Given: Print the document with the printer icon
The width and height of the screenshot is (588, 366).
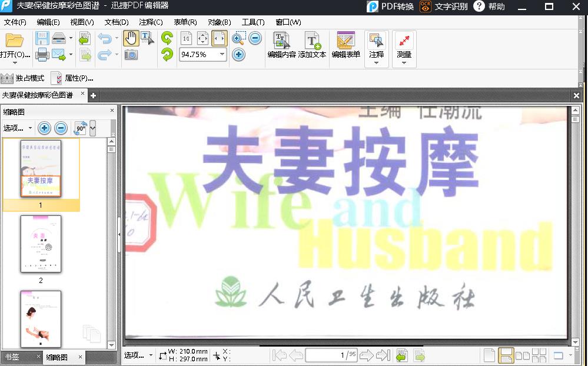Looking at the screenshot, I should click(x=42, y=55).
